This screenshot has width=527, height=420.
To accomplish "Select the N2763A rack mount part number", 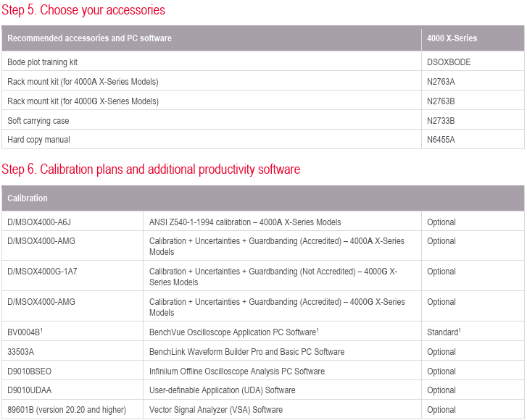I will click(441, 82).
